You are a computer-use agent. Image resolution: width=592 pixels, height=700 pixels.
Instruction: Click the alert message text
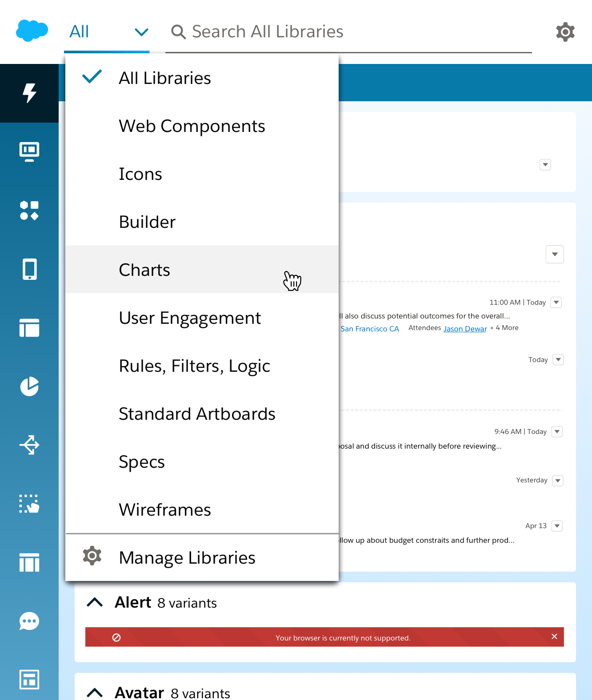pyautogui.click(x=343, y=638)
